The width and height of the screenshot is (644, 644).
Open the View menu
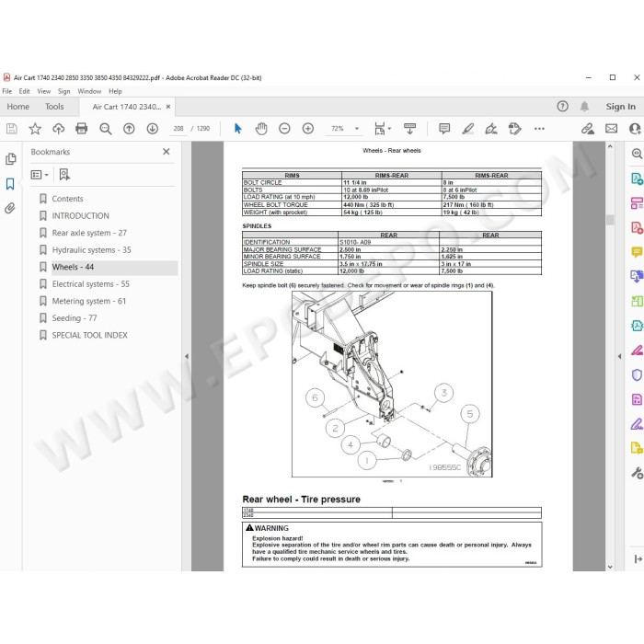44,91
